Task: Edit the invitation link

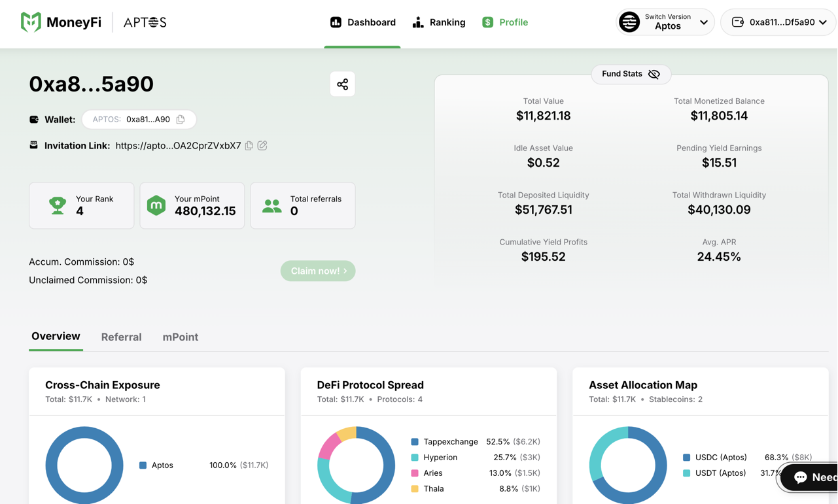Action: pos(262,146)
